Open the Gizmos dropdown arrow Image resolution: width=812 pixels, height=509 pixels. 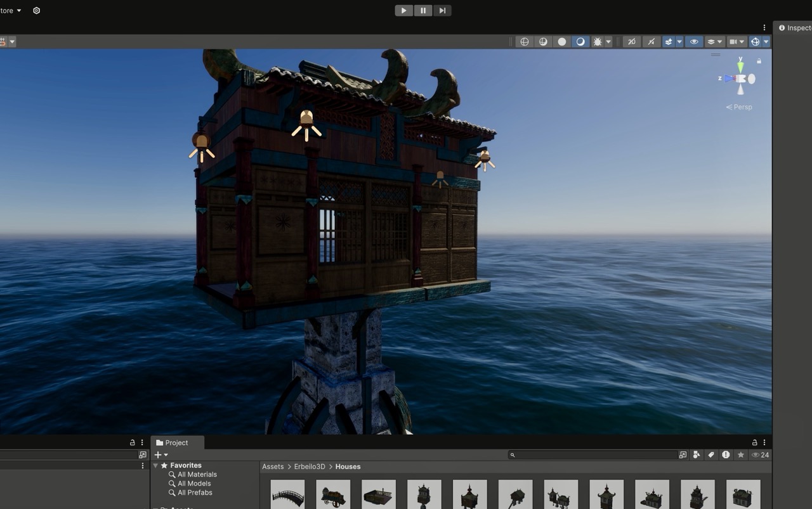coord(766,42)
